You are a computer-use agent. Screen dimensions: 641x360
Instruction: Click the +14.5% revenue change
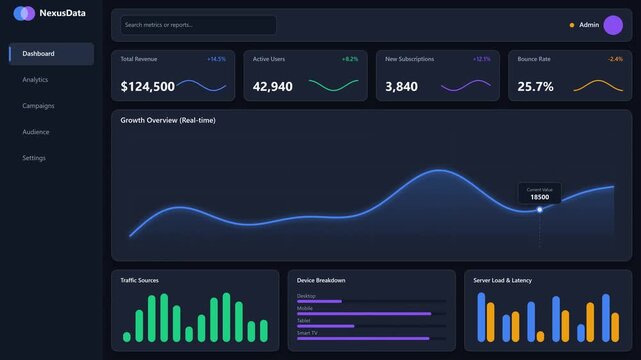pyautogui.click(x=216, y=59)
